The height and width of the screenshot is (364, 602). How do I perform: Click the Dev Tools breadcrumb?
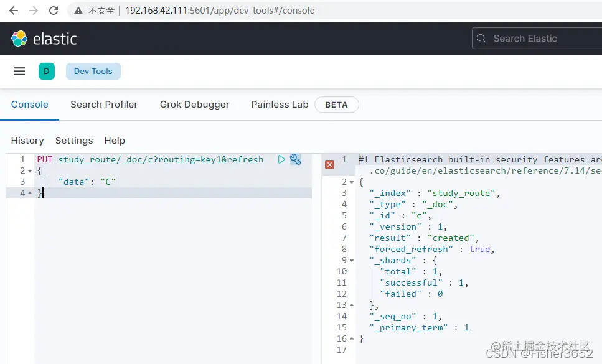[93, 72]
